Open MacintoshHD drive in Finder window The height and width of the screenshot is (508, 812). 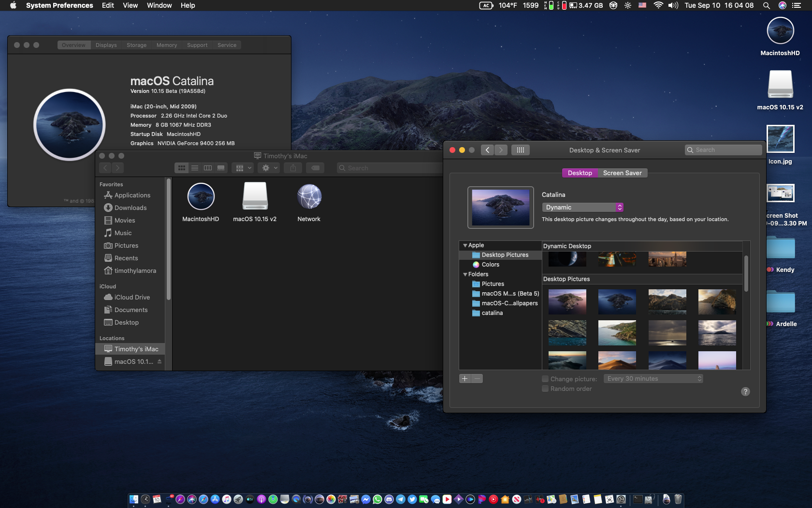coord(201,197)
